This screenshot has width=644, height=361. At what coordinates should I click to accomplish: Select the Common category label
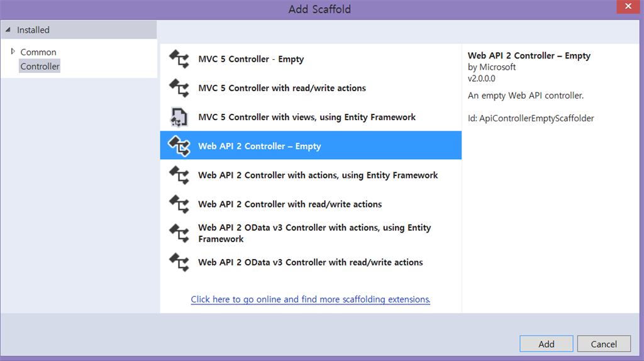38,52
